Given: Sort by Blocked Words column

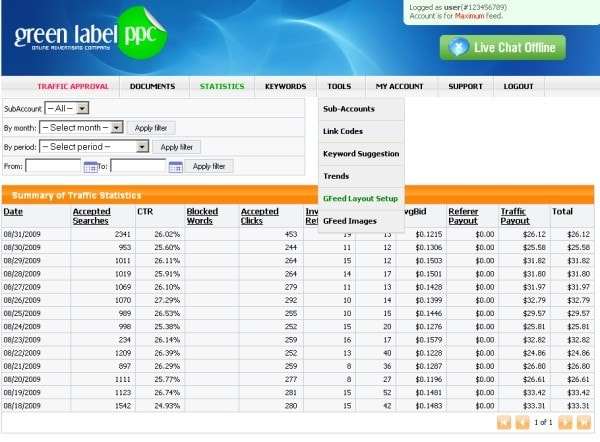Looking at the screenshot, I should pos(202,216).
